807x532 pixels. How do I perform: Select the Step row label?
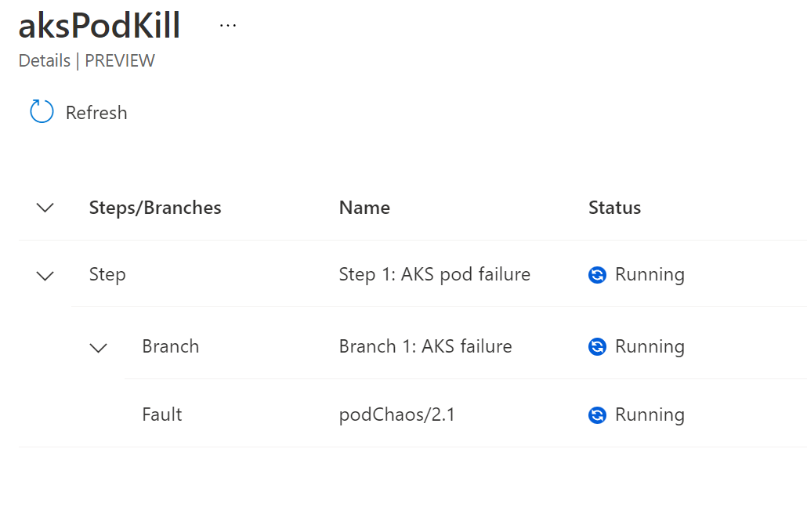click(x=107, y=275)
